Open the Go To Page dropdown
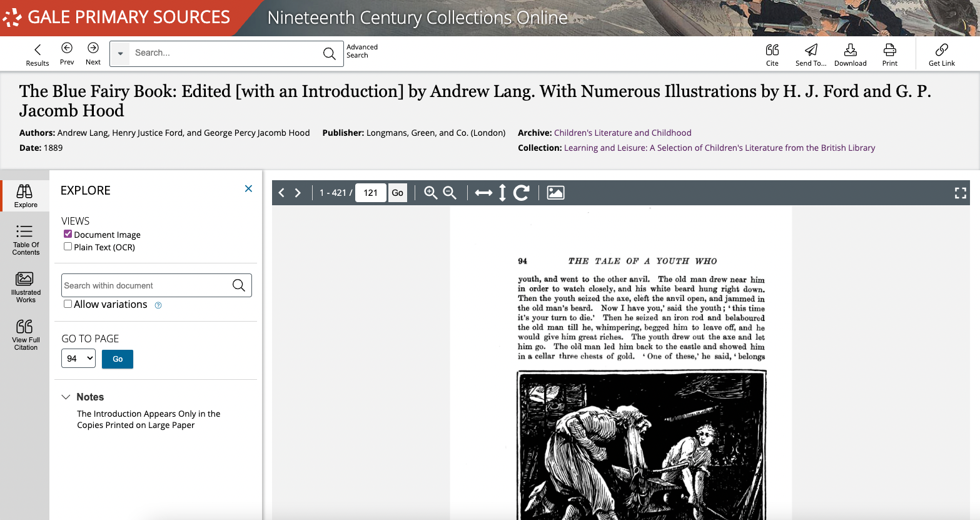This screenshot has width=980, height=520. (x=78, y=359)
